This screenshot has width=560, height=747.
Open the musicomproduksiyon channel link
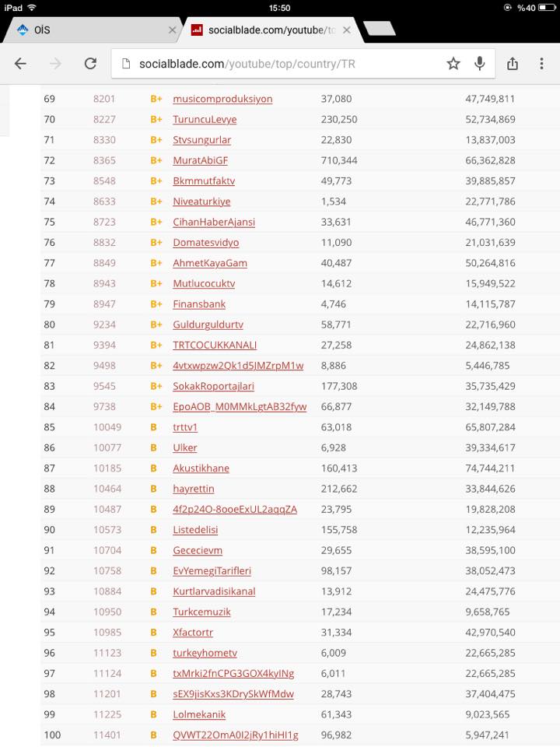pyautogui.click(x=222, y=99)
